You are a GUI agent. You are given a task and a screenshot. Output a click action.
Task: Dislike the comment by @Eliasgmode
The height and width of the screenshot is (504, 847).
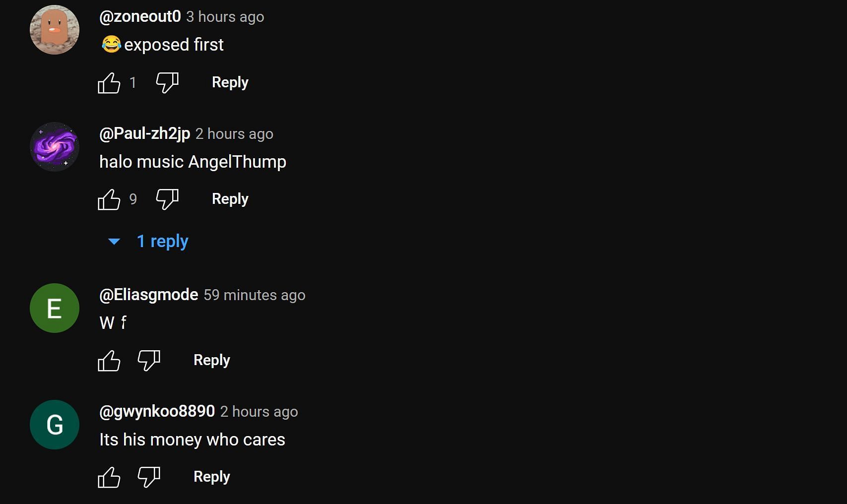(149, 361)
